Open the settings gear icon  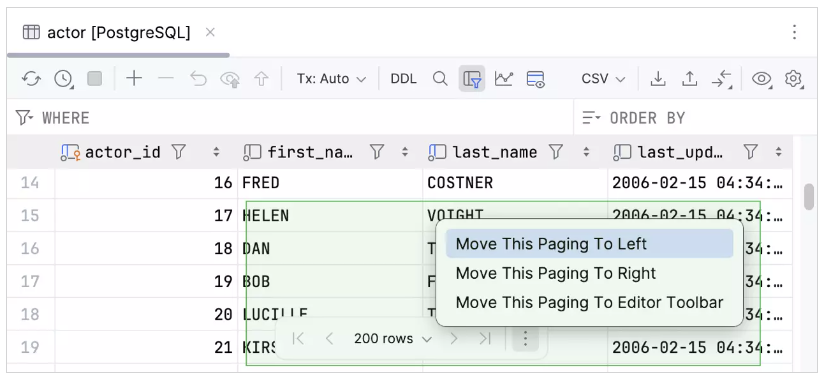pyautogui.click(x=793, y=79)
